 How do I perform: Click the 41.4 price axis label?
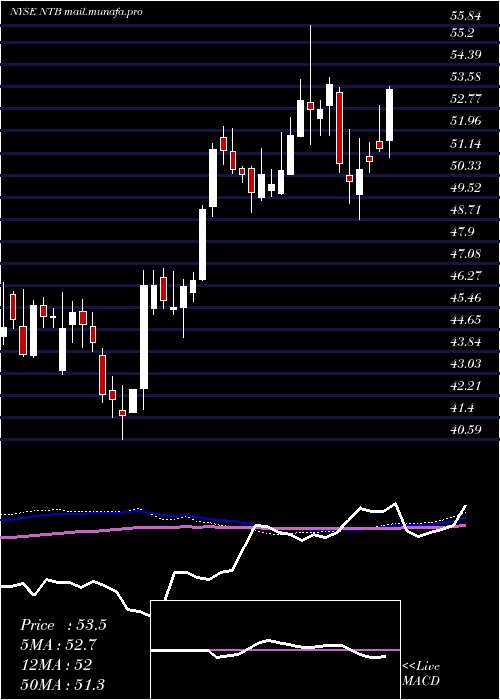click(x=463, y=408)
